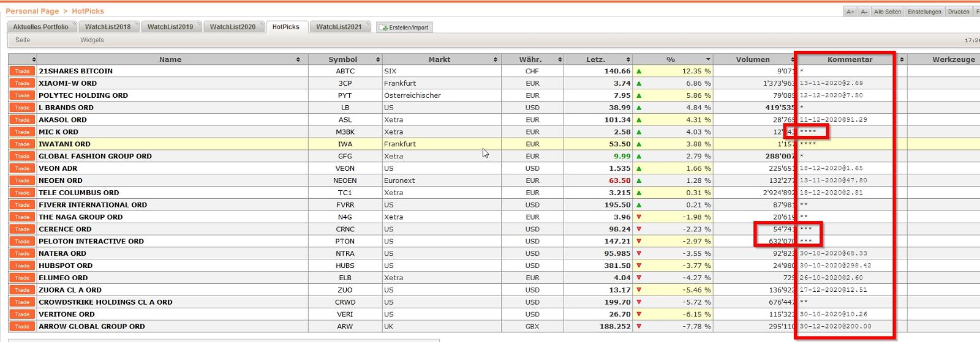Viewport: 980px width, 342px height.
Task: Click the Personal Page breadcrumb link
Action: click(x=32, y=11)
